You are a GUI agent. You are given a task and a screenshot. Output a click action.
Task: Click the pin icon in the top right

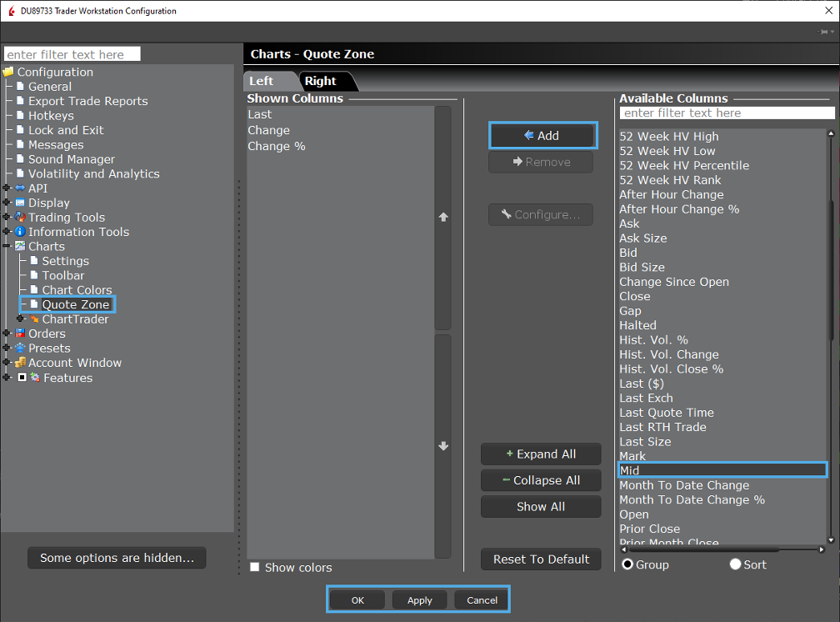click(x=824, y=32)
